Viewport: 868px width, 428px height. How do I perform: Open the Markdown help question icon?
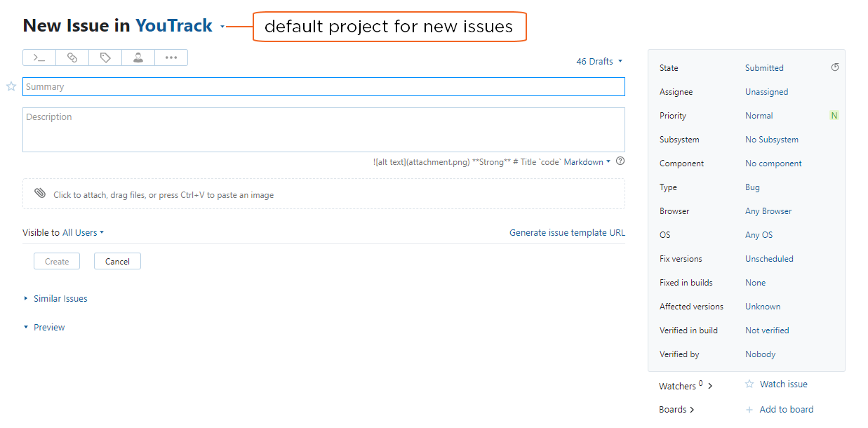click(620, 161)
